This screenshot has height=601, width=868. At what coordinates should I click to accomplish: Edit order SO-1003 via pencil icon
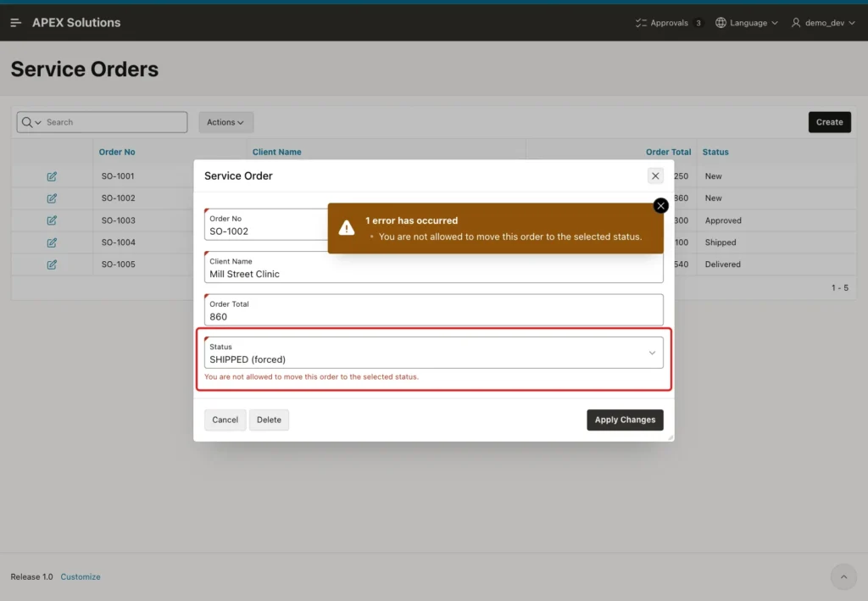52,220
